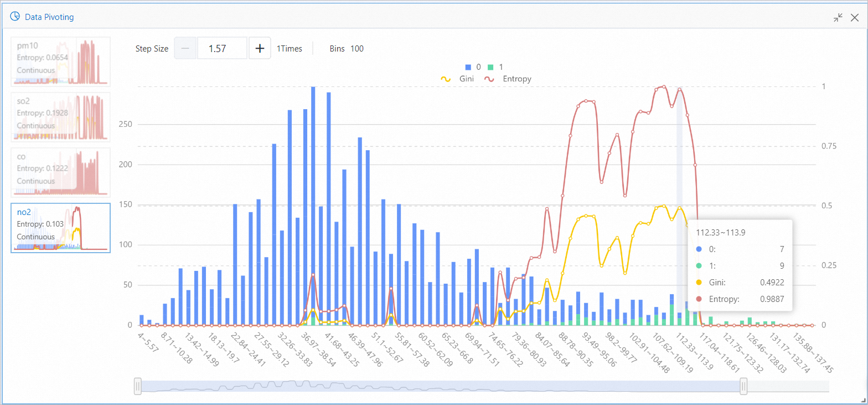Click the left handle of the zoom slider
Viewport: 868px width, 405px height.
click(x=138, y=386)
